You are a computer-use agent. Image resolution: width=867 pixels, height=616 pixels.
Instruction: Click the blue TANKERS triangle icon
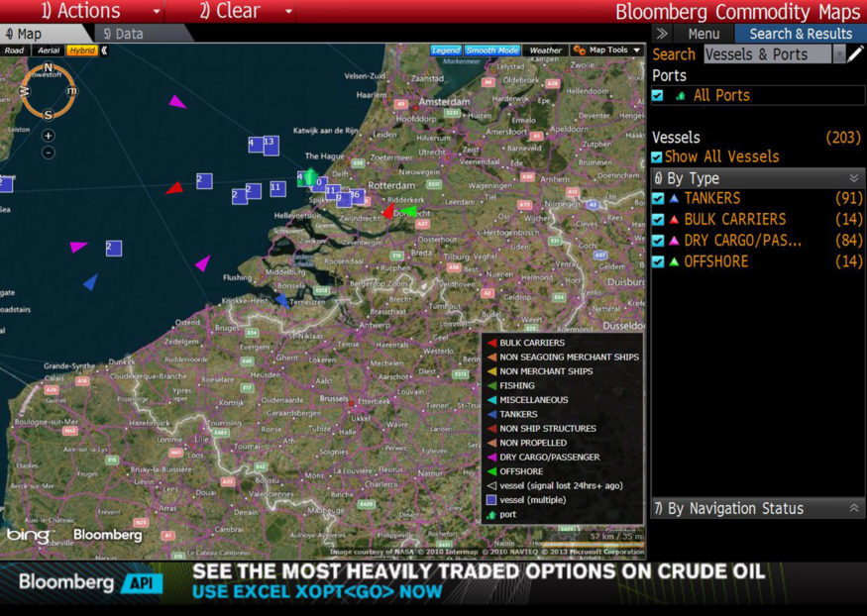tap(674, 198)
